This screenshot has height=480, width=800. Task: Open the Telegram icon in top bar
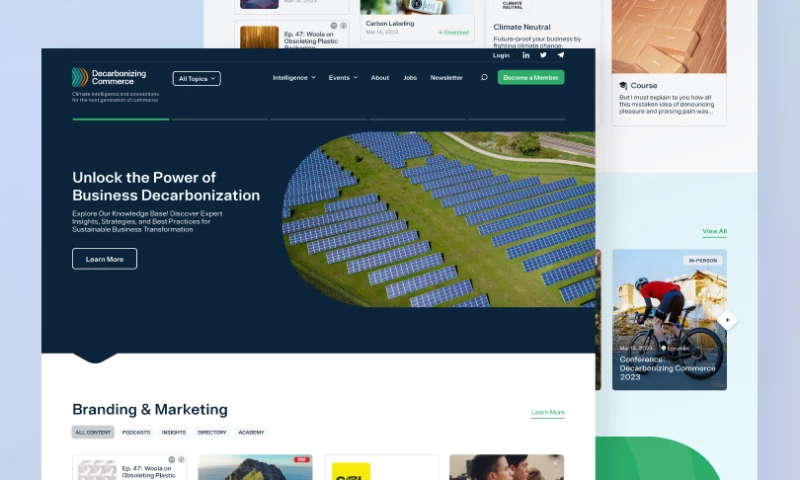(560, 55)
